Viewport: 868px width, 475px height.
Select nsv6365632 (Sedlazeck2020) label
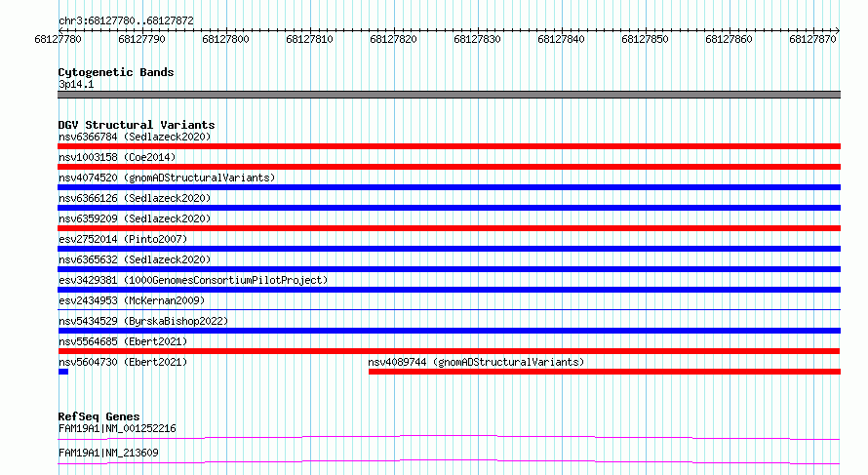click(x=135, y=259)
